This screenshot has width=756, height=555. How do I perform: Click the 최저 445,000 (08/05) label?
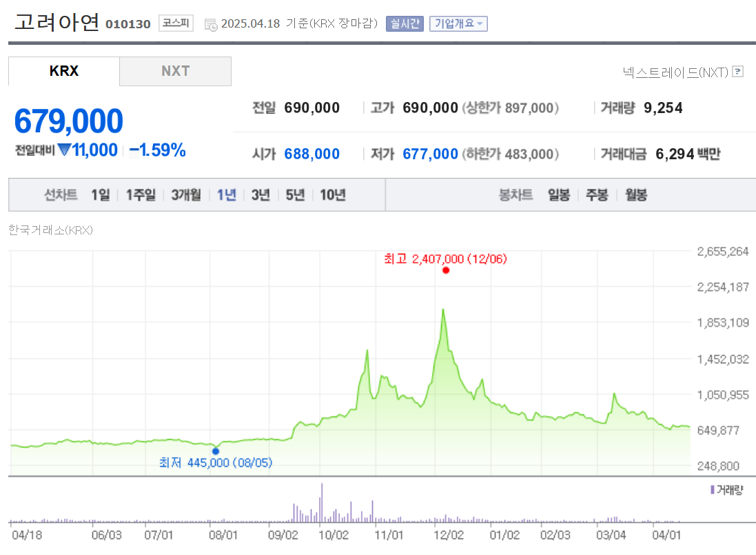[x=216, y=463]
